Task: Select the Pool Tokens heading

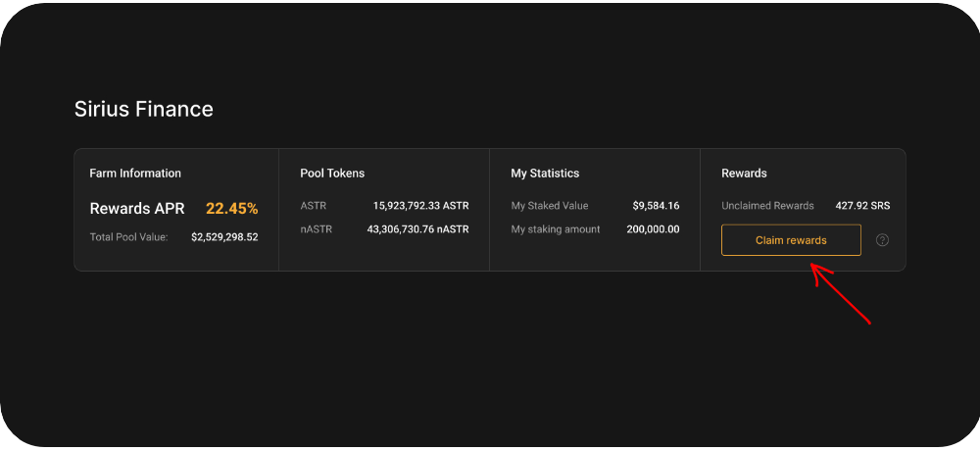Action: click(332, 174)
